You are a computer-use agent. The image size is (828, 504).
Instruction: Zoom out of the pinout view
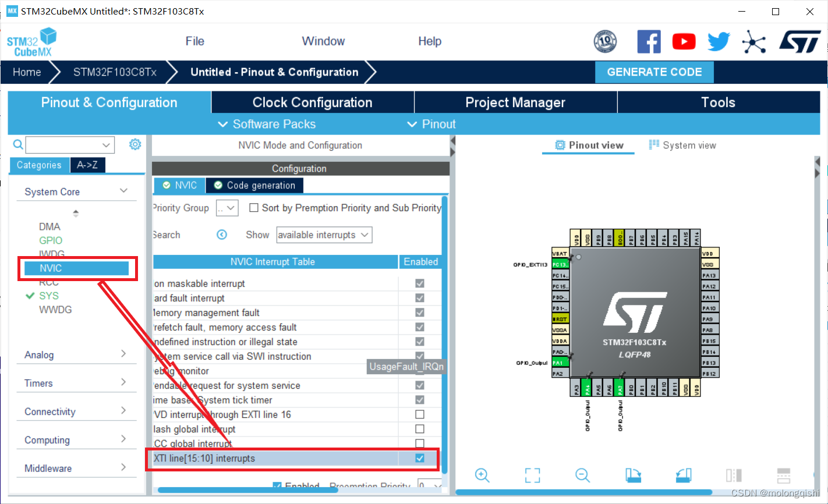click(582, 475)
